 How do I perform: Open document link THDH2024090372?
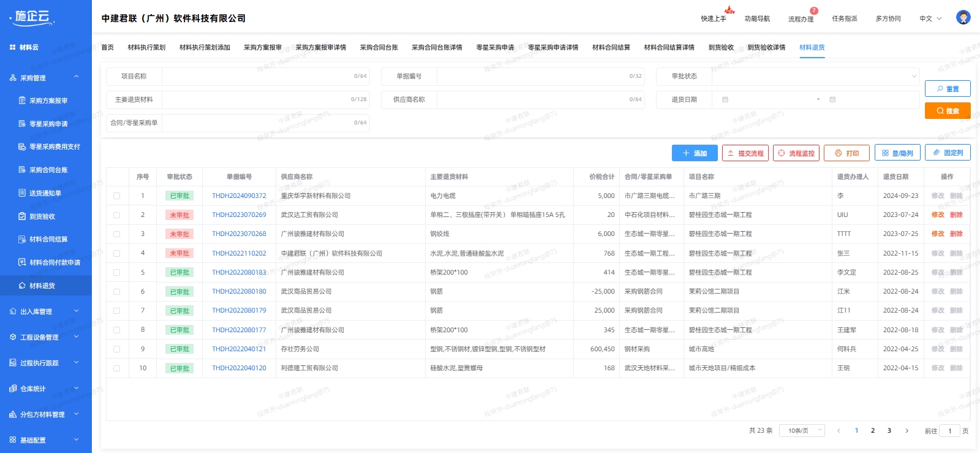(239, 196)
